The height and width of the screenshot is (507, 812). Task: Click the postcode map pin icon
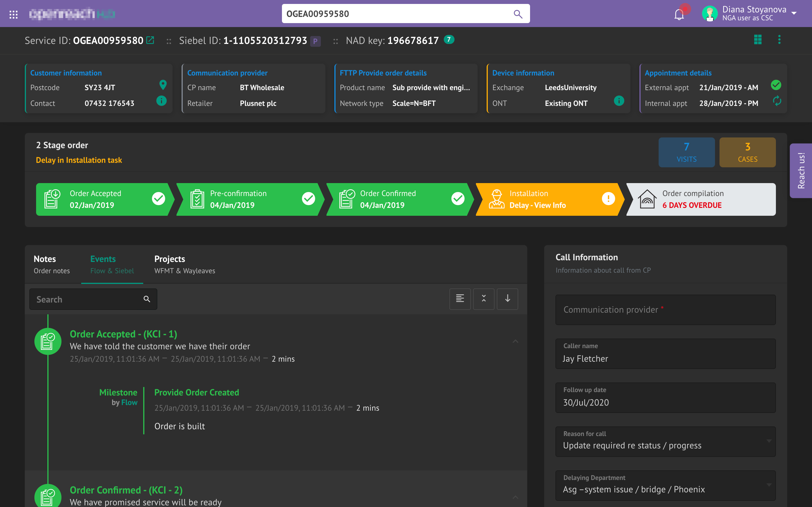click(x=163, y=85)
